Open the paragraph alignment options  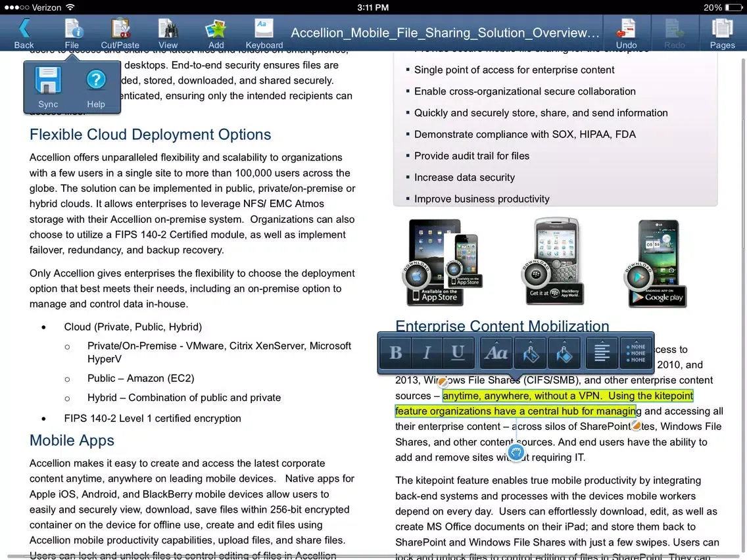tap(600, 353)
